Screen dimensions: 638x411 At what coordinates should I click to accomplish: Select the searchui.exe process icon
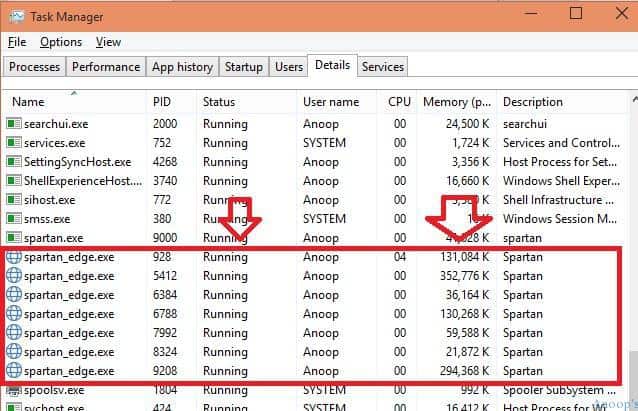pos(14,123)
